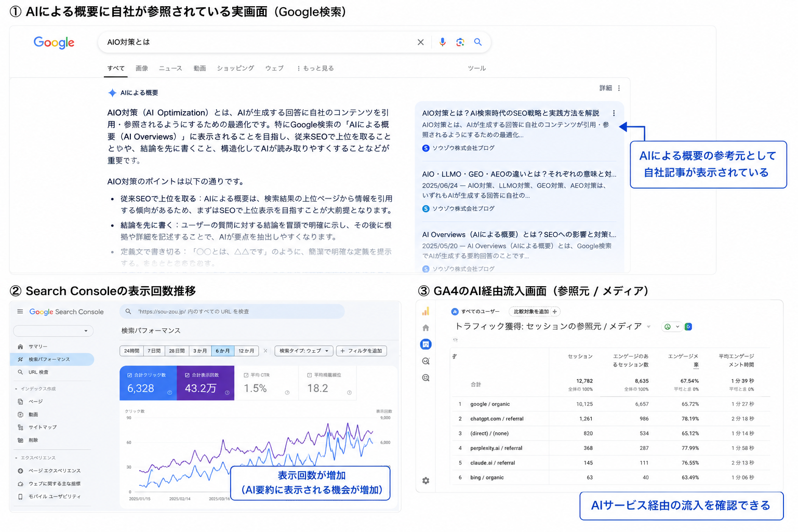Click the 動画 video icon in the sidebar

(20, 415)
